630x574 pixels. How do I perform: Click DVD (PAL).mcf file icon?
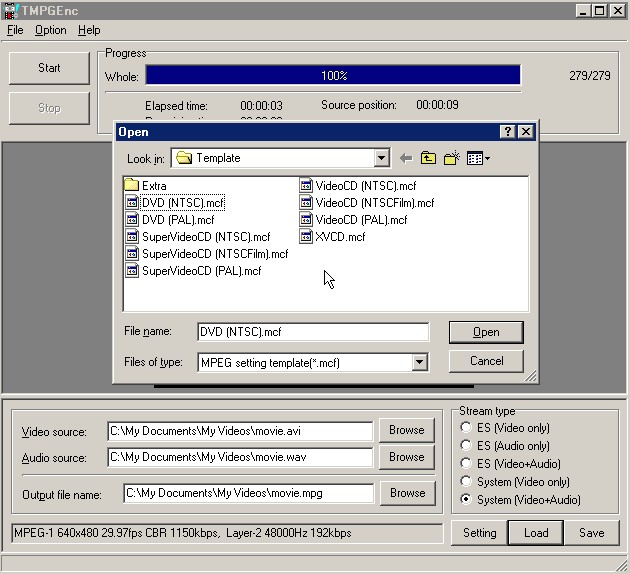[132, 219]
